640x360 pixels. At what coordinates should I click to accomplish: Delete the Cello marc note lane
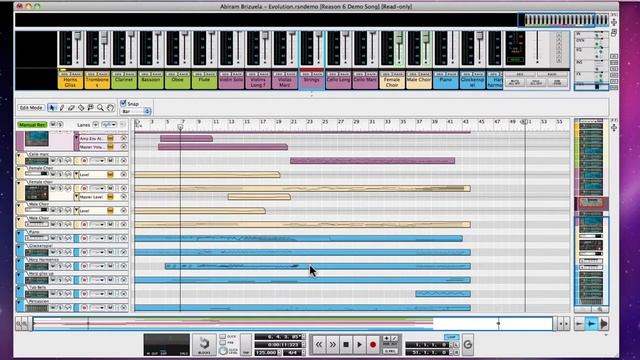pos(123,160)
